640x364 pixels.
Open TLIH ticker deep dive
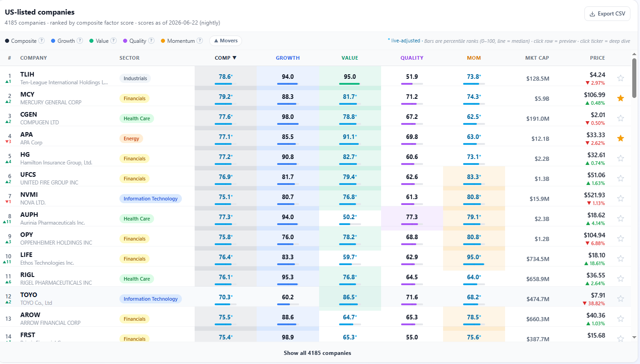pyautogui.click(x=27, y=74)
